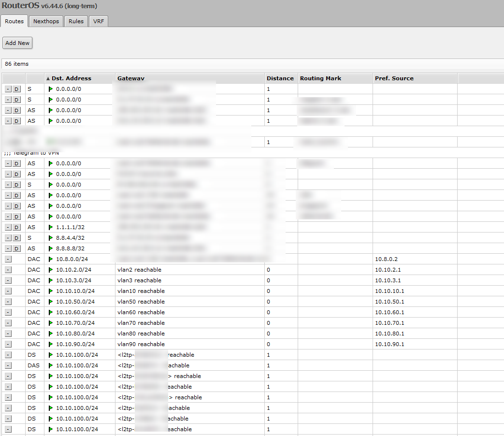The height and width of the screenshot is (436, 504).
Task: Click pref. source value 10.8.0.2
Action: pyautogui.click(x=386, y=259)
